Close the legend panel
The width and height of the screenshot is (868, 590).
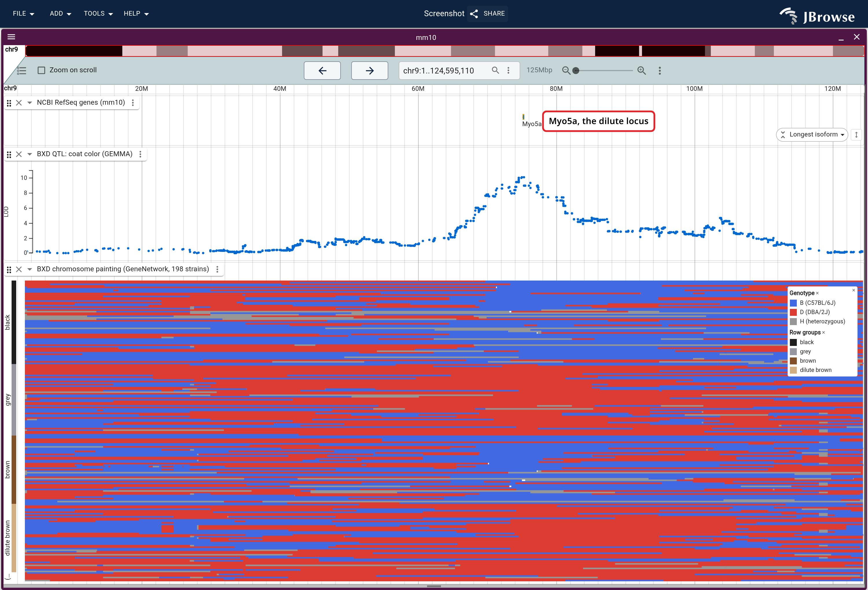tap(854, 290)
